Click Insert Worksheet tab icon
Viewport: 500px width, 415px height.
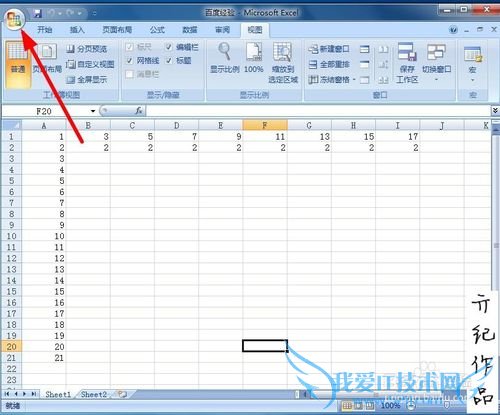[122, 394]
